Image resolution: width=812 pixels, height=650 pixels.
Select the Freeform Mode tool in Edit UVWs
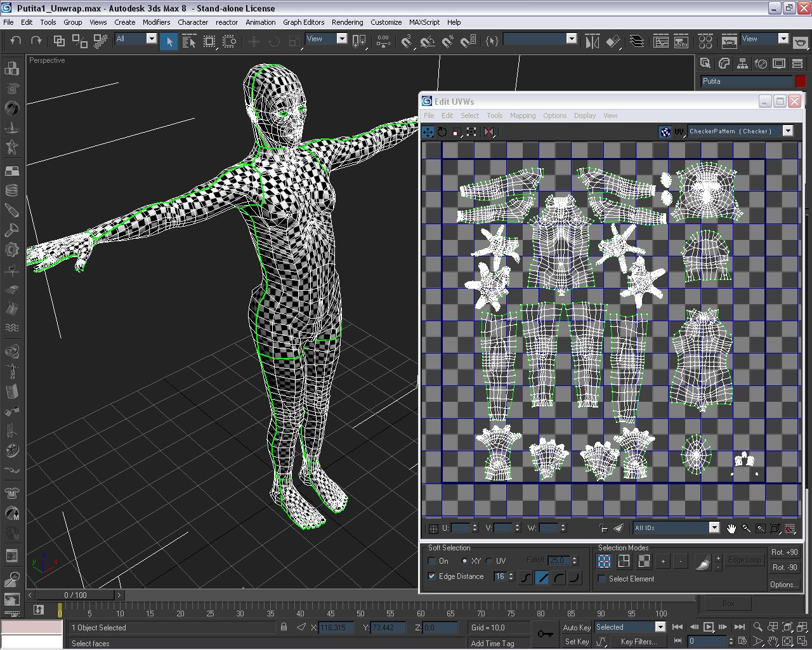pyautogui.click(x=471, y=132)
